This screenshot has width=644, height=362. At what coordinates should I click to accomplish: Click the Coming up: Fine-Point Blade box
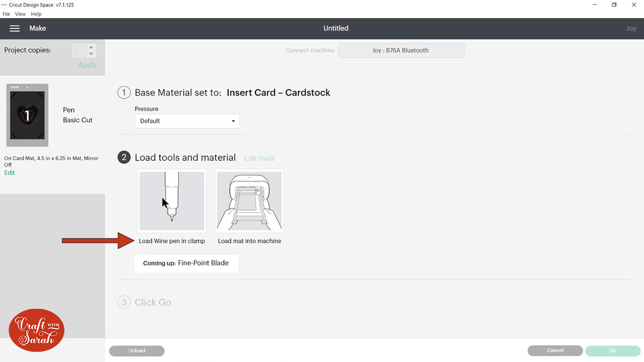(187, 263)
